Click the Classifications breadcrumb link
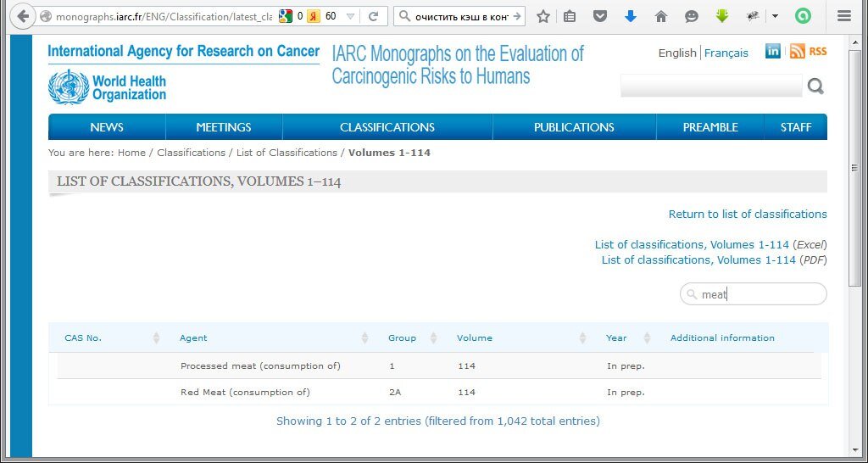The width and height of the screenshot is (868, 463). (191, 153)
